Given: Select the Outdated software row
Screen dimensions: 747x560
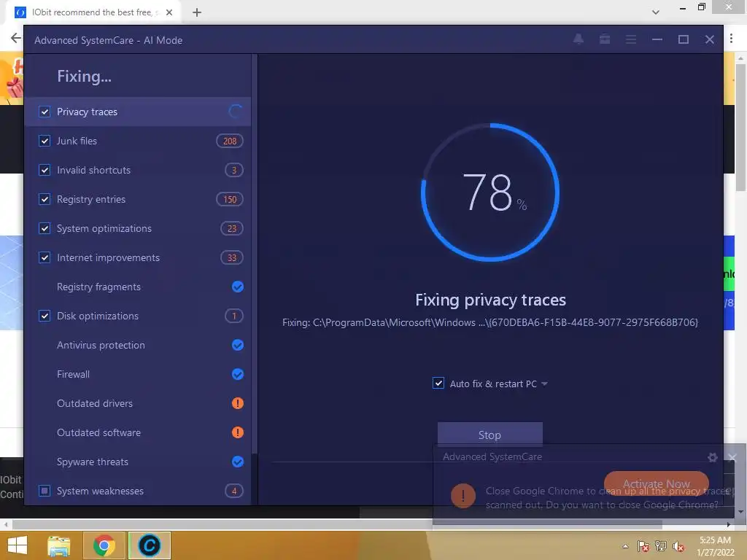Looking at the screenshot, I should pos(138,432).
